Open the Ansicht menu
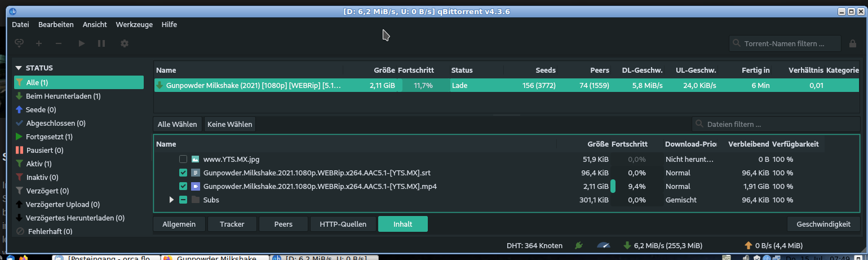 click(95, 24)
